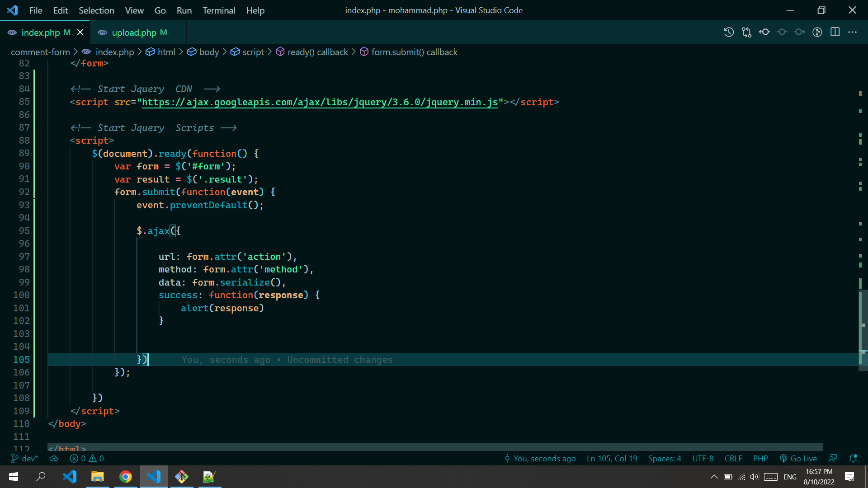Open the clock showing 16:57 PM
This screenshot has width=868, height=488.
pos(819,477)
